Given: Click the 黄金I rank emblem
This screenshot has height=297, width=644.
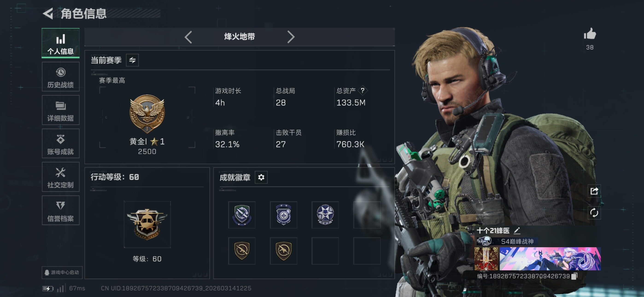Looking at the screenshot, I should [147, 114].
